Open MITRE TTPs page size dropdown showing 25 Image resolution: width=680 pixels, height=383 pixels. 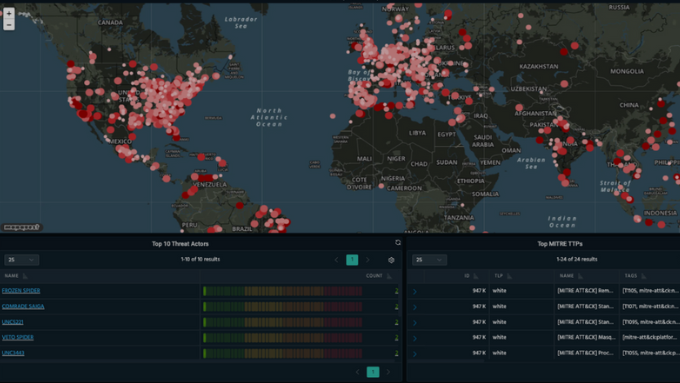pos(429,260)
